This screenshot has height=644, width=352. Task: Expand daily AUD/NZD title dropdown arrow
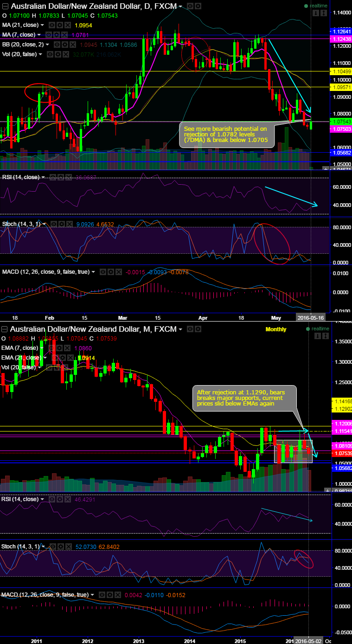click(180, 6)
